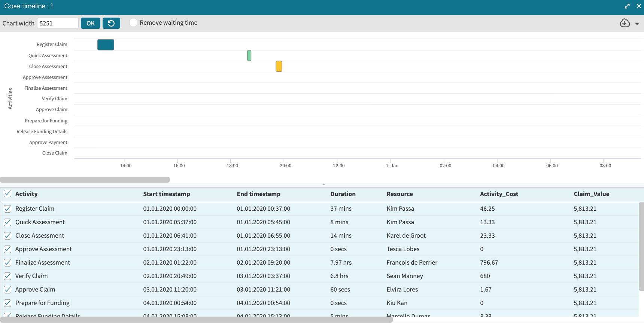Uncheck the Register Claim row checkbox
Screen dimensions: 644x323
7,208
